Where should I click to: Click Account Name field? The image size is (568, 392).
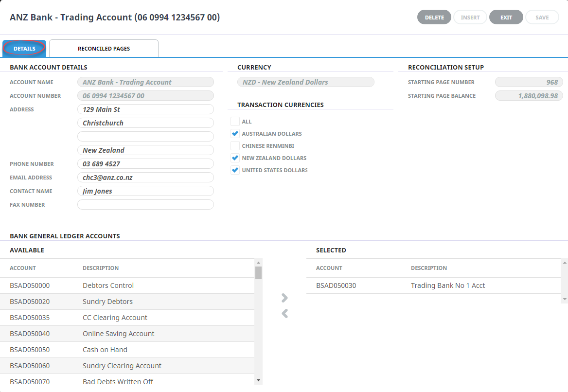point(145,82)
